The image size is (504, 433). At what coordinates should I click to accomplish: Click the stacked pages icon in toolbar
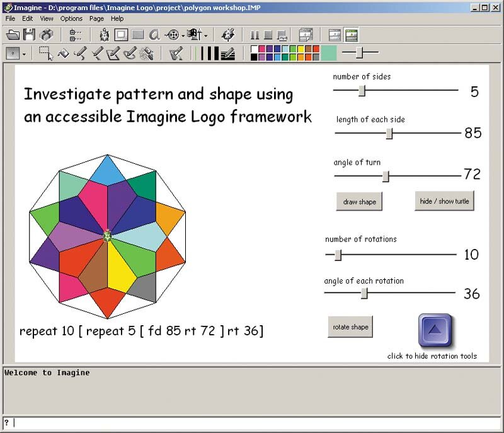tap(306, 35)
